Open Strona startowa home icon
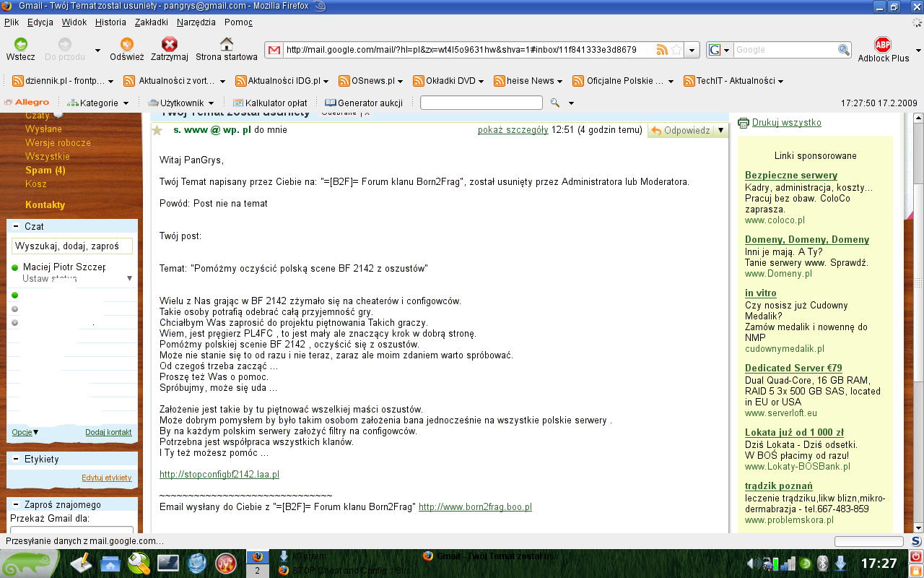 click(227, 44)
